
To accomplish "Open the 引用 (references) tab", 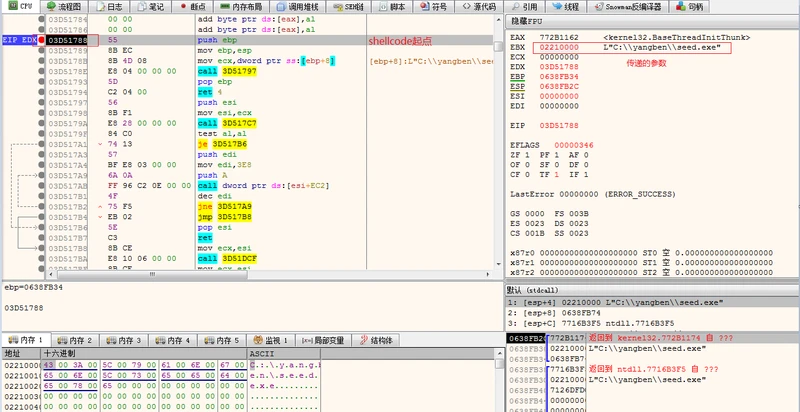I will 525,7.
